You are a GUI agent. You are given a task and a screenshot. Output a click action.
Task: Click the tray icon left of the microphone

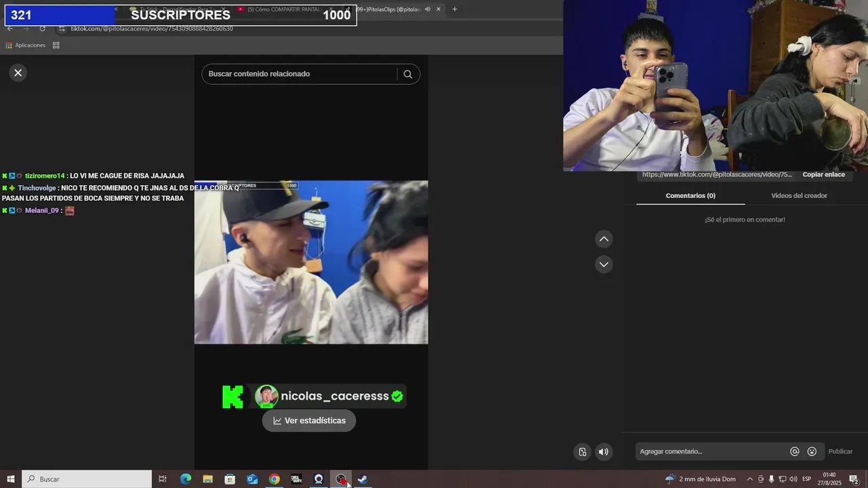pos(760,479)
